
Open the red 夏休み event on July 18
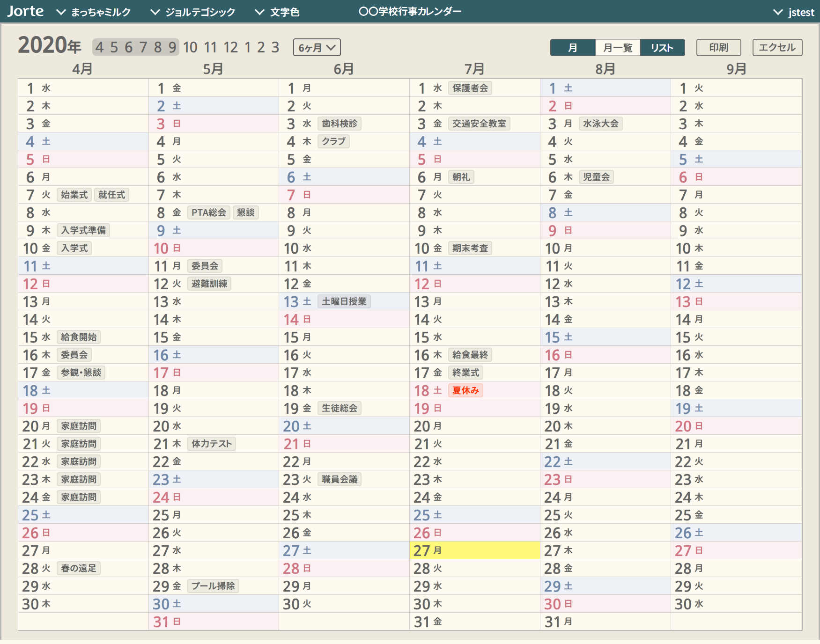465,390
